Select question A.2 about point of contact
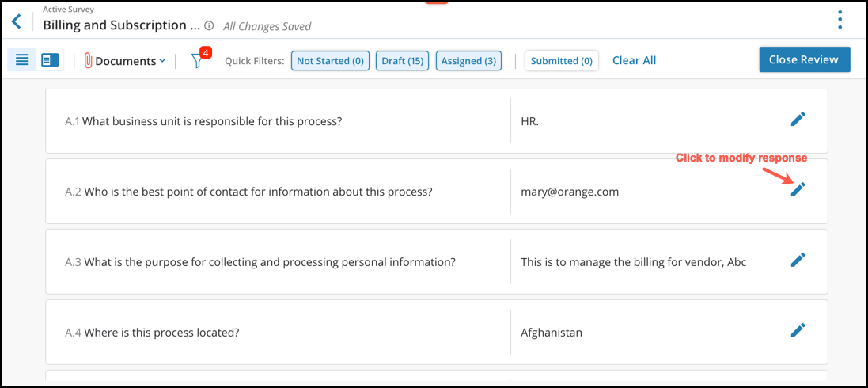Image resolution: width=868 pixels, height=388 pixels. pos(248,192)
